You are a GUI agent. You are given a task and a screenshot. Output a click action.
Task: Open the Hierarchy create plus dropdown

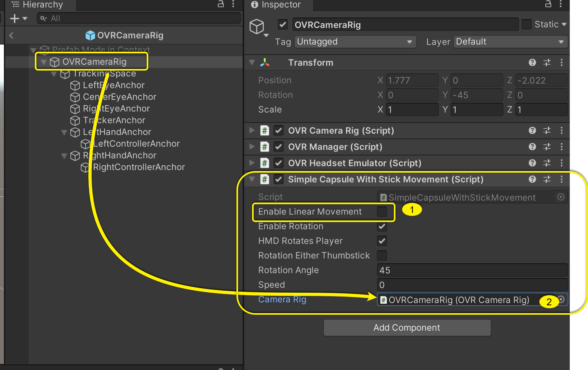[19, 19]
